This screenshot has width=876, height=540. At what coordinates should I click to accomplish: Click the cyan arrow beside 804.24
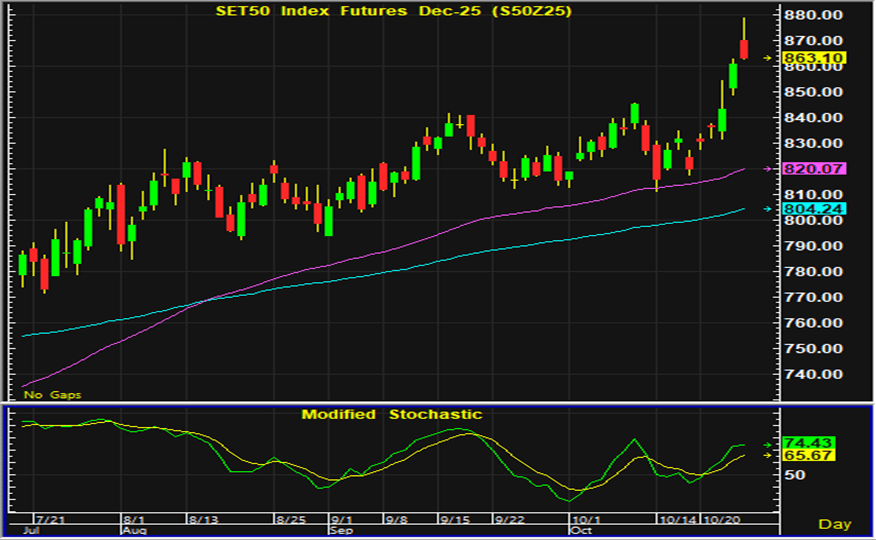pyautogui.click(x=768, y=209)
